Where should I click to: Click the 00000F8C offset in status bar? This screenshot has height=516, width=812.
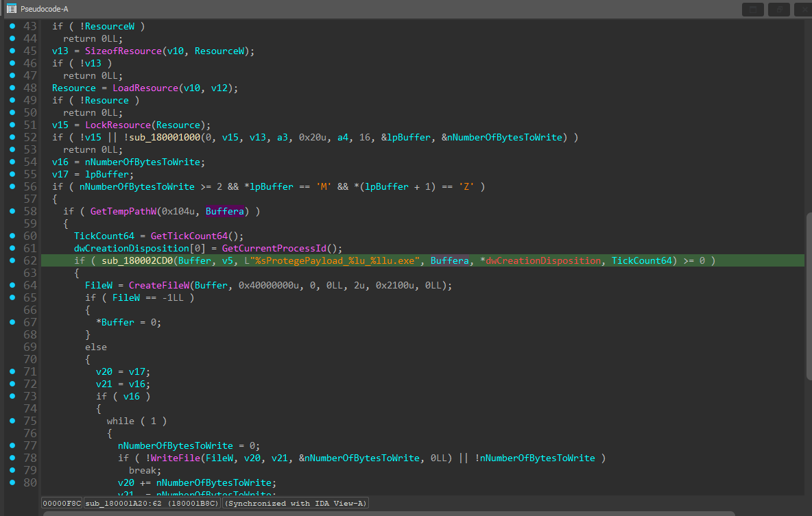(x=62, y=503)
